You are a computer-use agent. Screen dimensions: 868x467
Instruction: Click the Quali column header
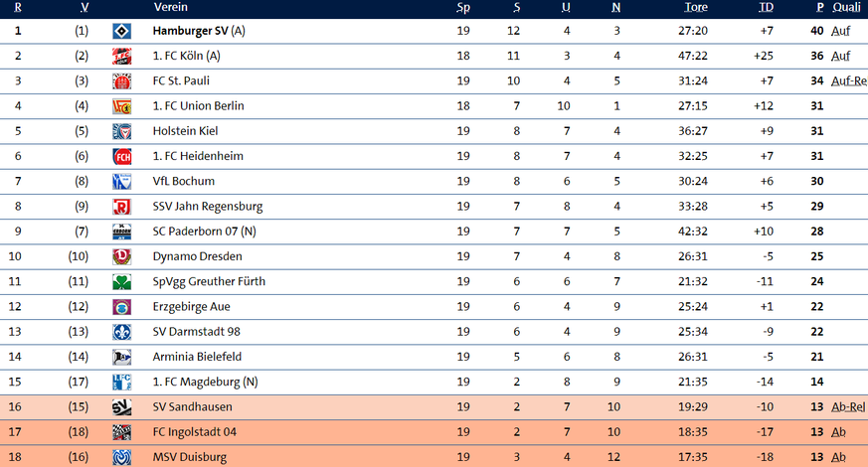tap(846, 7)
